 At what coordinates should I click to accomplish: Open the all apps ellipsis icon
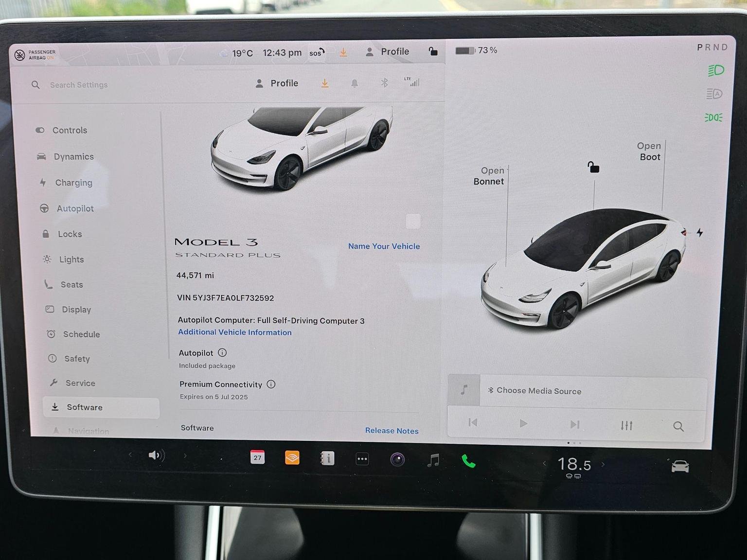(x=362, y=459)
